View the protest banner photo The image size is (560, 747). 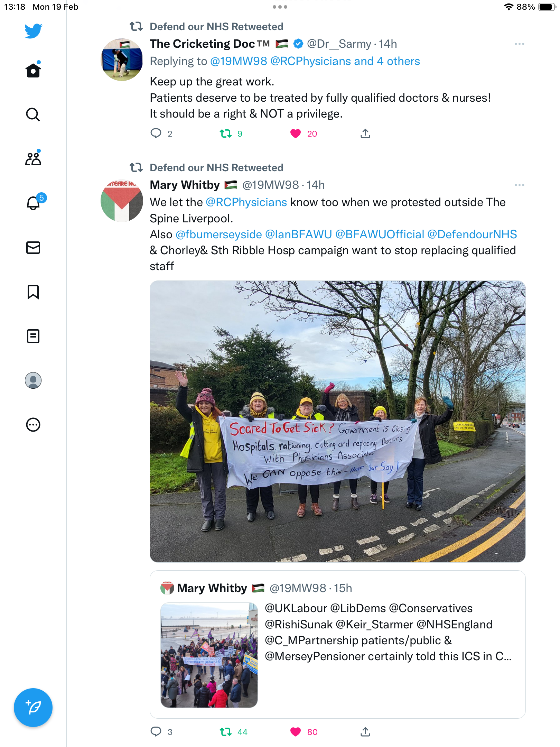[x=337, y=421]
